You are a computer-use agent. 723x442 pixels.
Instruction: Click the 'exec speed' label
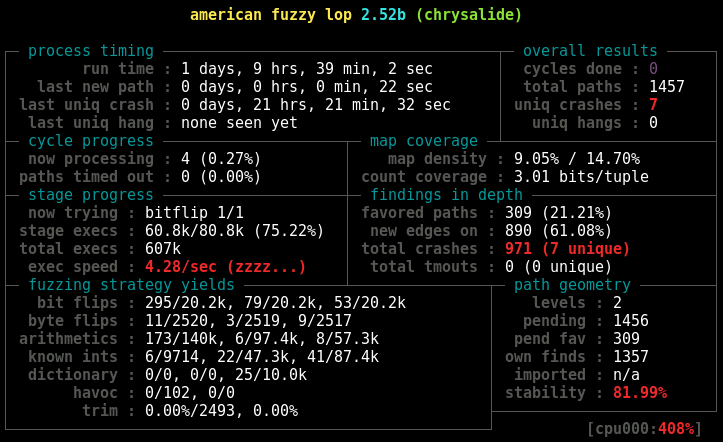pyautogui.click(x=73, y=266)
